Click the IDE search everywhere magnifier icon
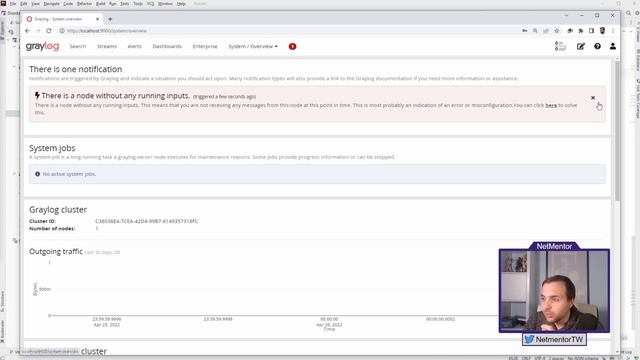 point(629,13)
